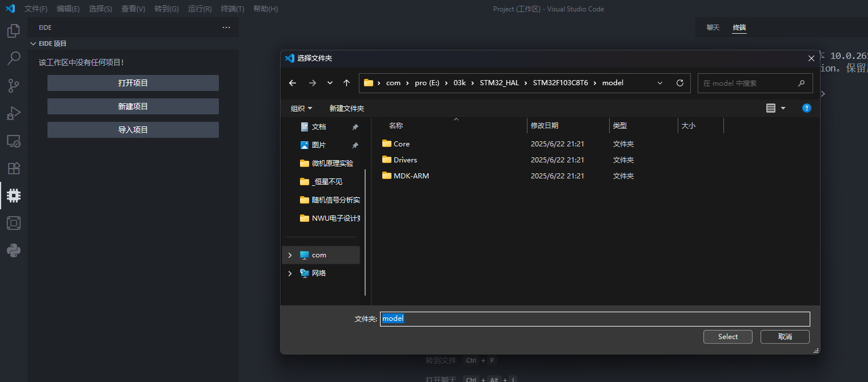The height and width of the screenshot is (382, 868).
Task: Open the Source Control view
Action: 14,86
